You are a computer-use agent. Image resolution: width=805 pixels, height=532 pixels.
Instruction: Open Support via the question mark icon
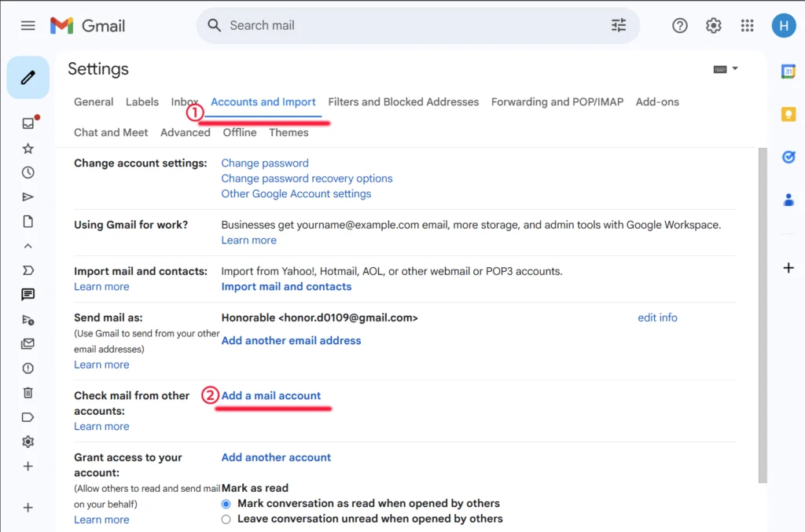click(680, 26)
